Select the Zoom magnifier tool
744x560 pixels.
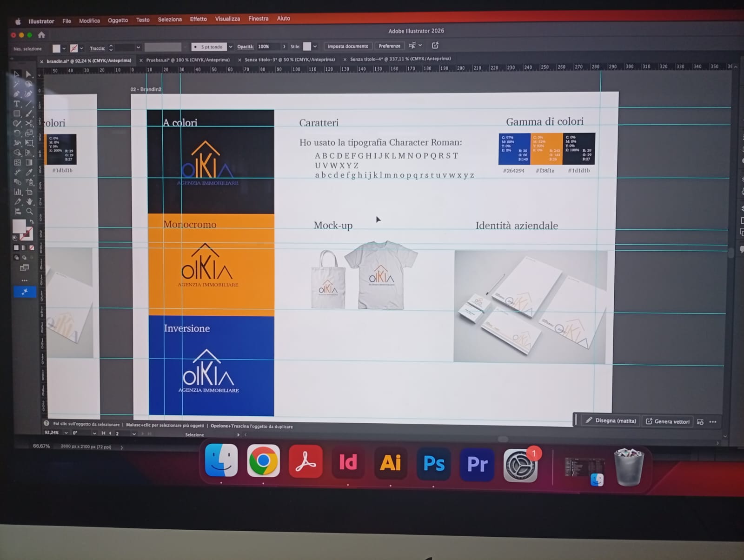(x=29, y=211)
